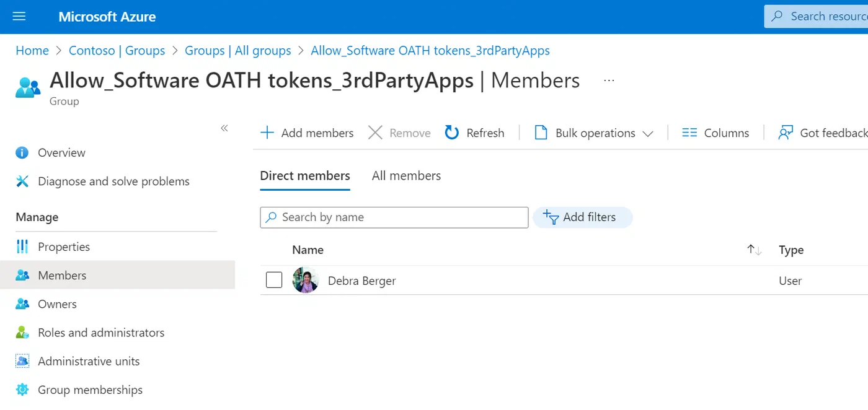Switch to the All members tab

pos(406,176)
